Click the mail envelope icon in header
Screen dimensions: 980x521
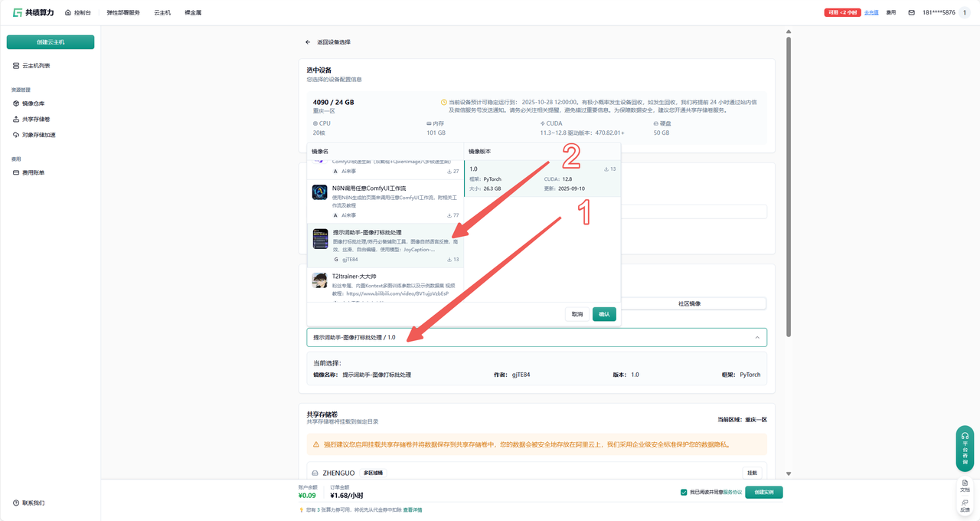[911, 12]
